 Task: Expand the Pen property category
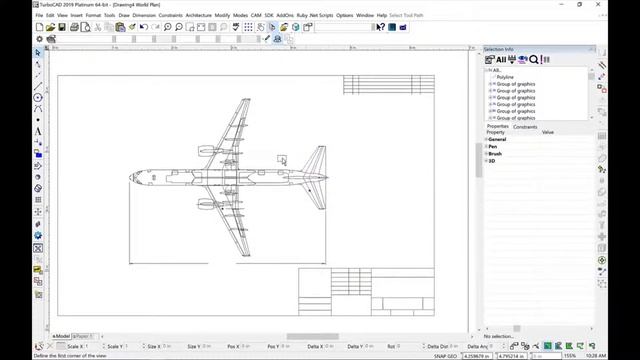click(486, 147)
